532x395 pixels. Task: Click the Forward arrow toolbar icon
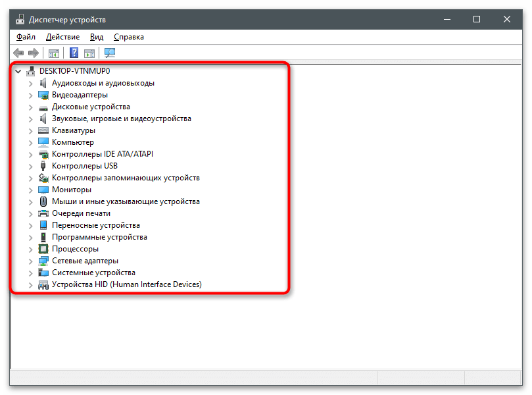click(x=34, y=53)
